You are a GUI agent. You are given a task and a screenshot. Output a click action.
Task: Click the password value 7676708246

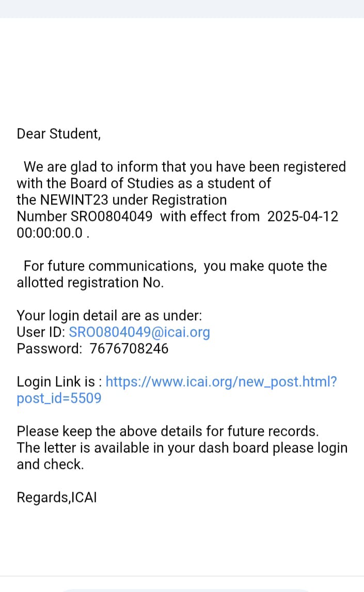[129, 349]
